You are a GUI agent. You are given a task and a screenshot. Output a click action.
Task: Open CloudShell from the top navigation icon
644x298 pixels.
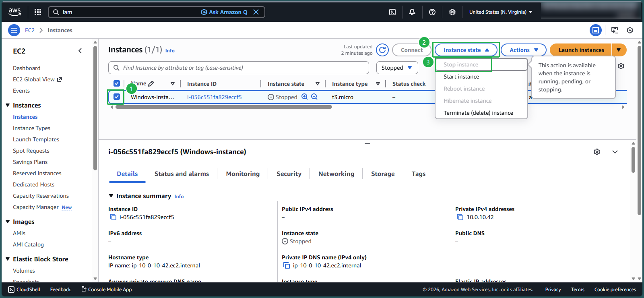click(392, 12)
